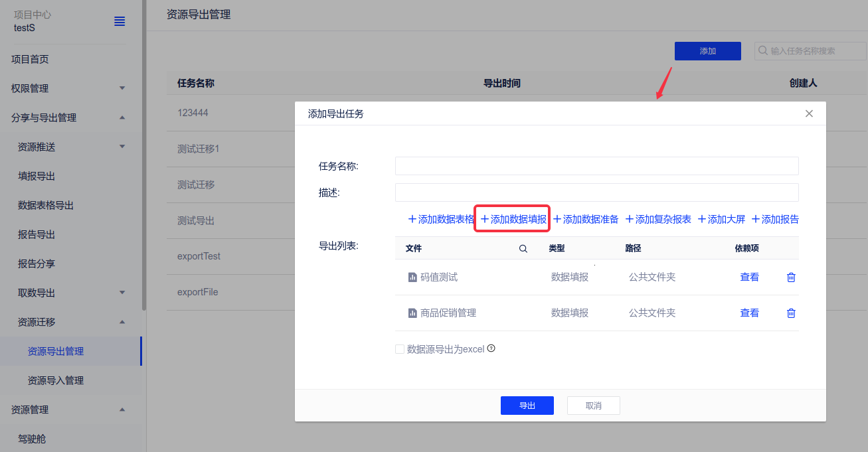Image resolution: width=868 pixels, height=452 pixels.
Task: Enable the 数据源导出为excel checkbox
Action: point(400,349)
